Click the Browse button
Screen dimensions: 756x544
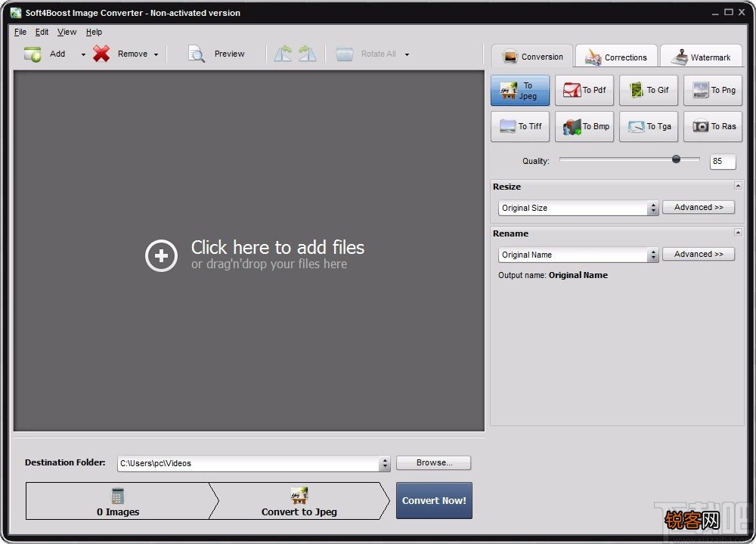coord(433,462)
